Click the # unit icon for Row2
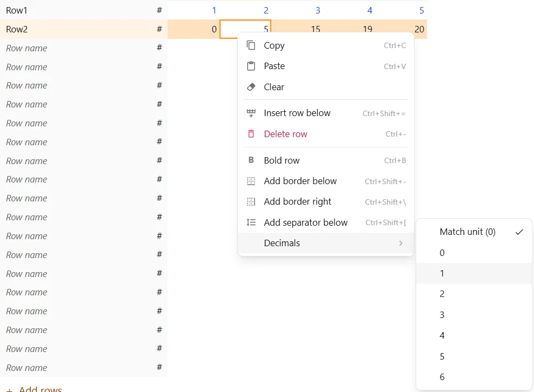 [x=159, y=29]
